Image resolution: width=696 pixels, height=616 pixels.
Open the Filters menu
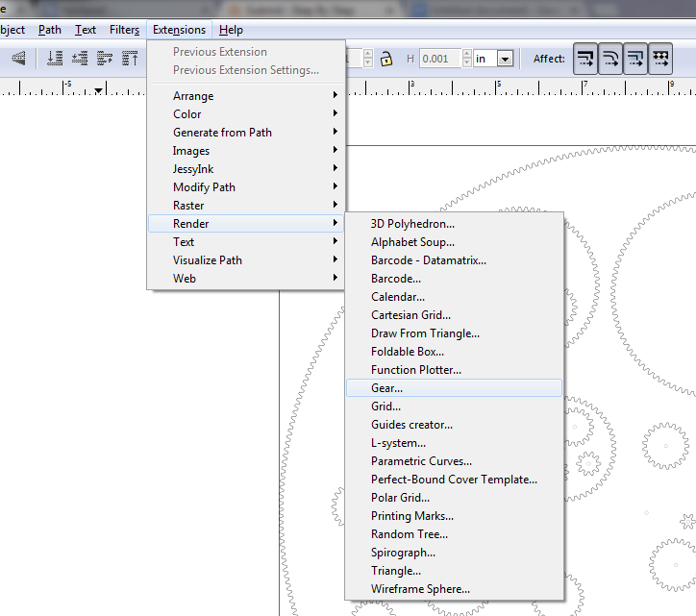pyautogui.click(x=124, y=30)
